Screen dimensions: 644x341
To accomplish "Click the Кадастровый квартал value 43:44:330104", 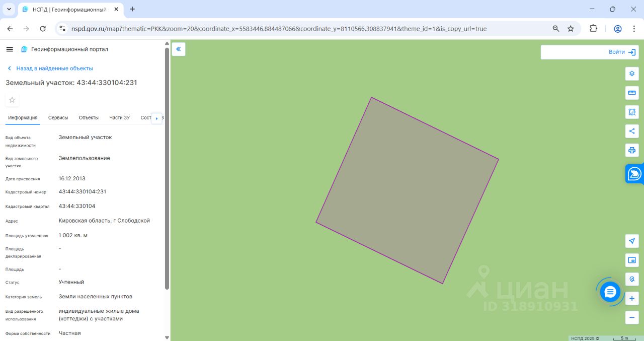I will (x=77, y=206).
